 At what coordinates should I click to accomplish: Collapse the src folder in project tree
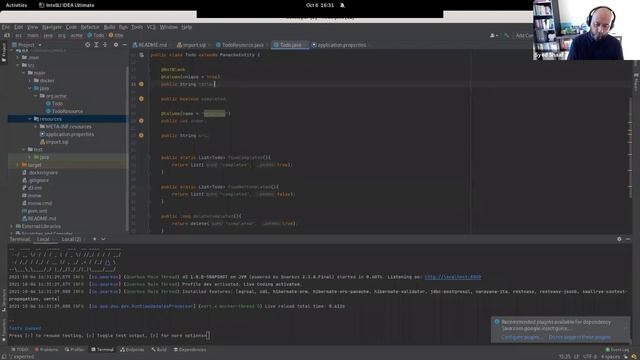coord(18,65)
